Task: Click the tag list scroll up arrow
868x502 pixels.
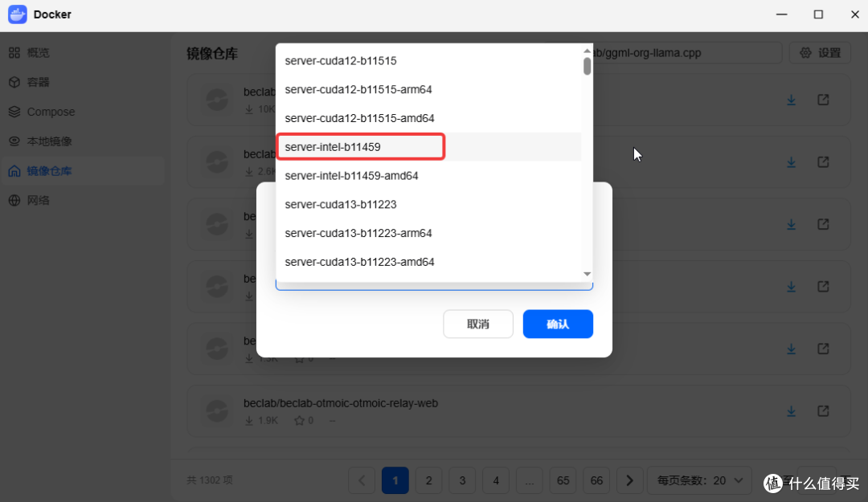Action: [587, 51]
